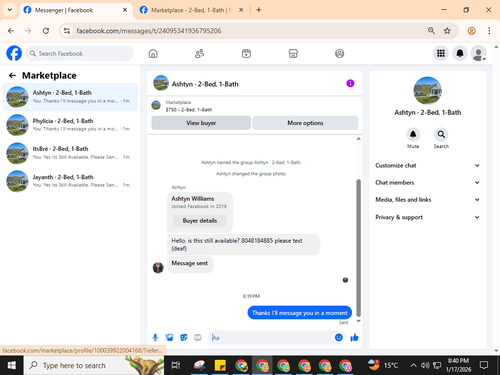Open the taskbar volume speaker icon
500x375 pixels.
tap(425, 366)
